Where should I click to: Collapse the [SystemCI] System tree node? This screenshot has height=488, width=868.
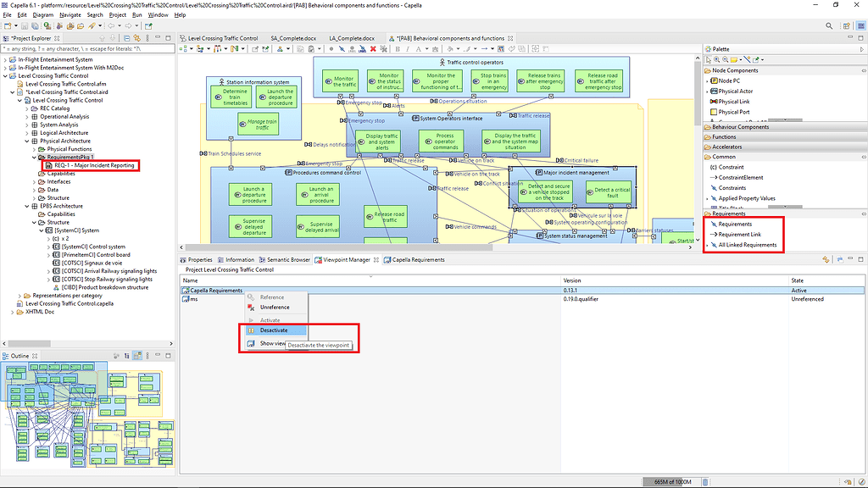pos(42,230)
